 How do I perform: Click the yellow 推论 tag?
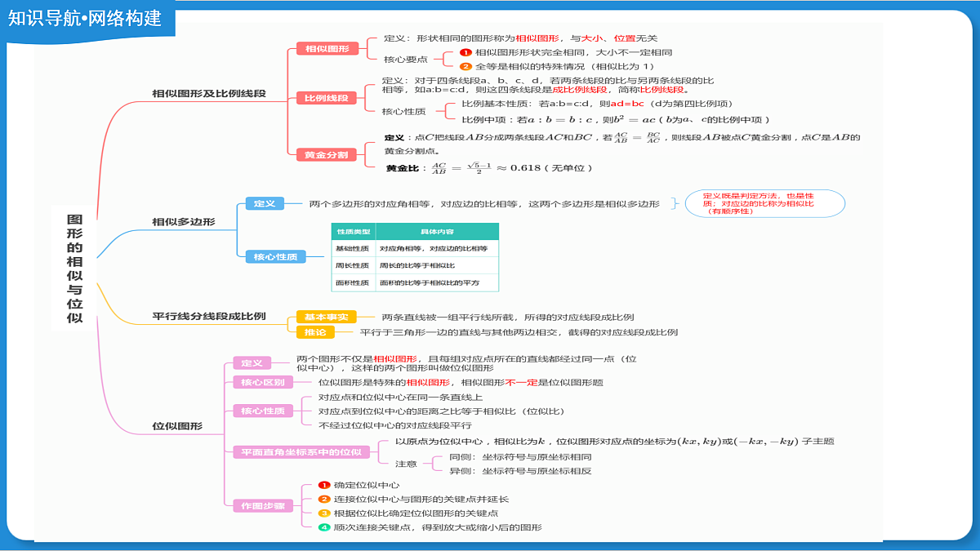tap(315, 332)
